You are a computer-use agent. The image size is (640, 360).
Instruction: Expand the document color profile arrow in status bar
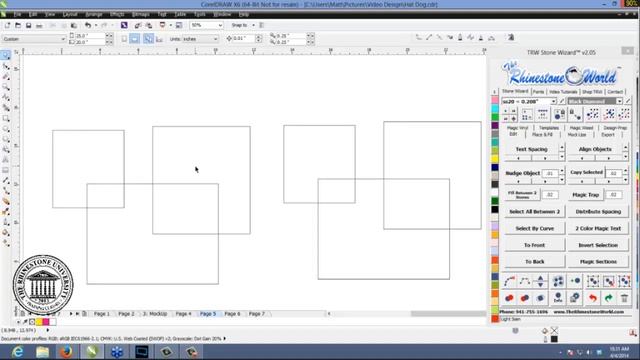tap(224, 338)
